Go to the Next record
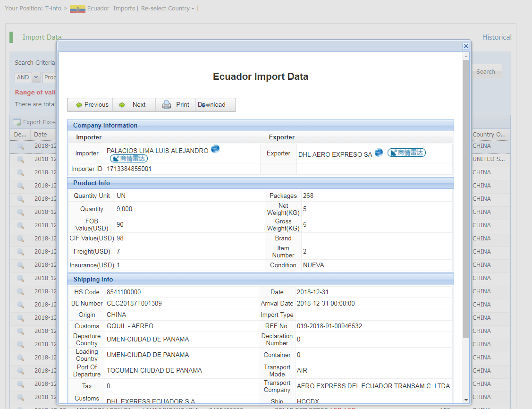 tap(134, 105)
